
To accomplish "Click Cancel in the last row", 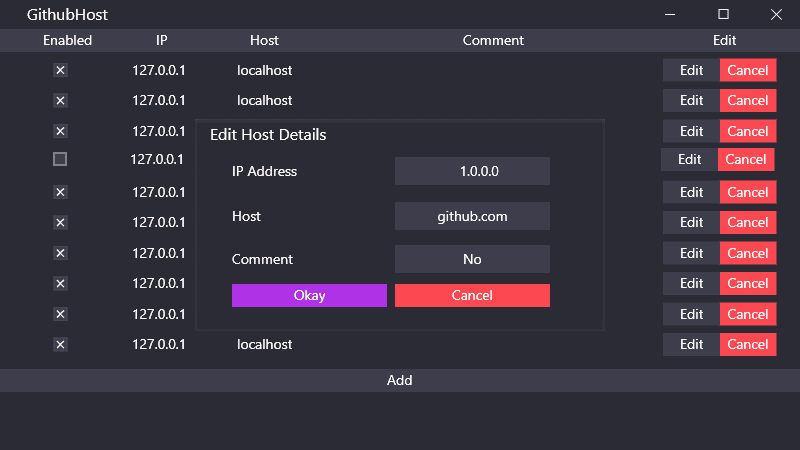I will [x=748, y=344].
